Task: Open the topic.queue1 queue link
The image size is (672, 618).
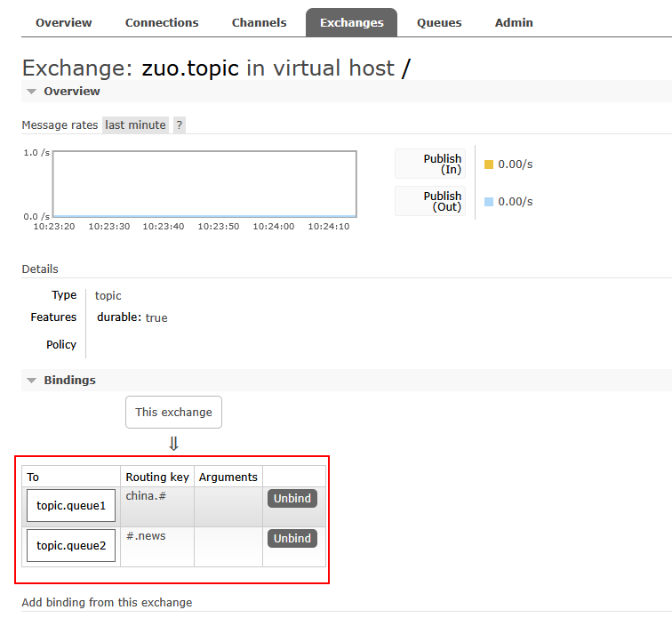Action: (x=71, y=506)
